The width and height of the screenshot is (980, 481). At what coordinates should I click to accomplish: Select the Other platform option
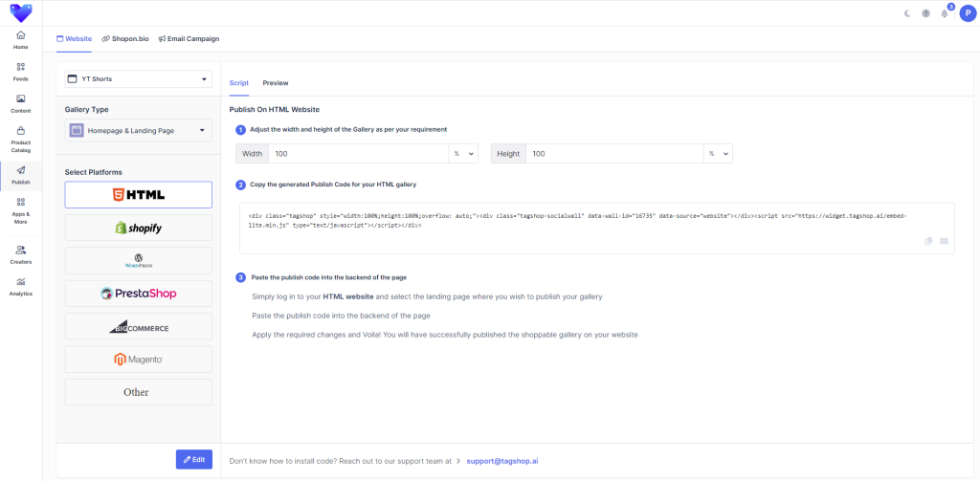point(138,392)
